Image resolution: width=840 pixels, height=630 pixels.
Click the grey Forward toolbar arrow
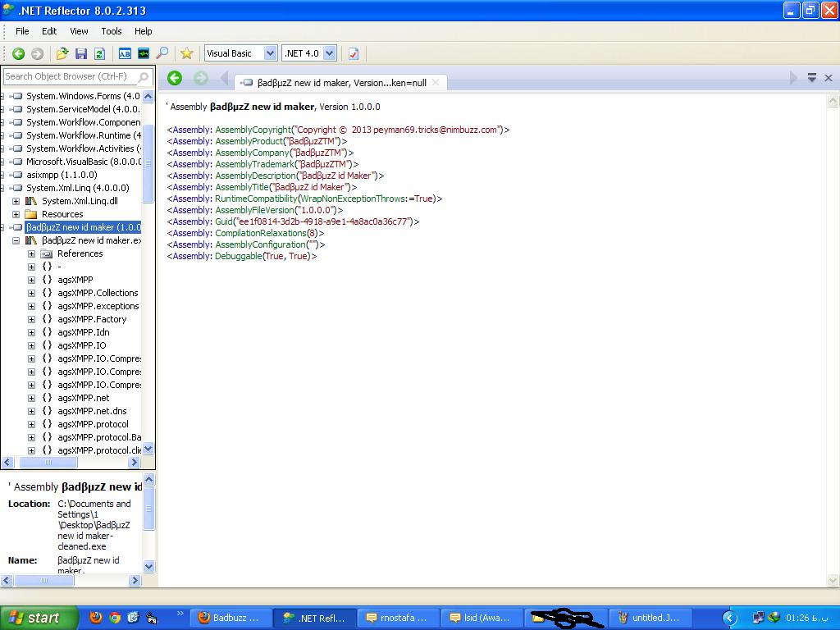point(37,53)
